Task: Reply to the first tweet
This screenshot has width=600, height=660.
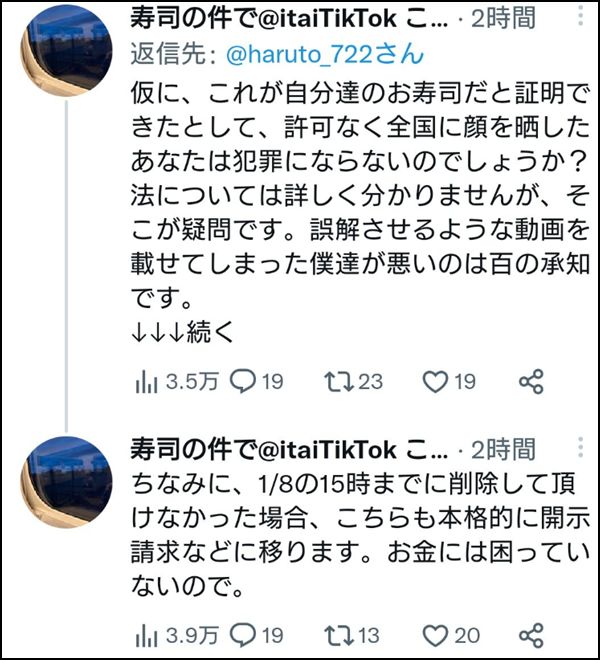Action: pyautogui.click(x=244, y=381)
